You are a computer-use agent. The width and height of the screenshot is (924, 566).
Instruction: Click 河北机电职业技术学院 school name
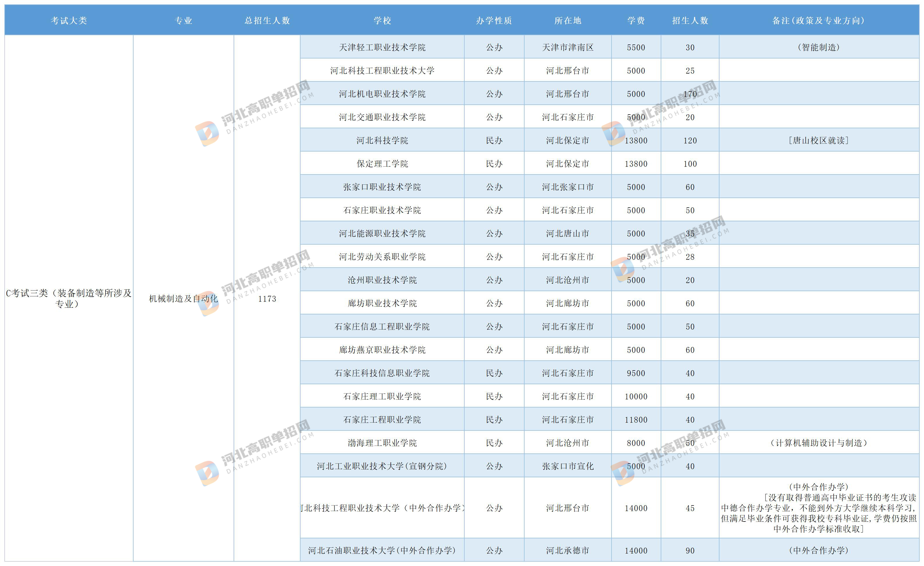[x=382, y=94]
